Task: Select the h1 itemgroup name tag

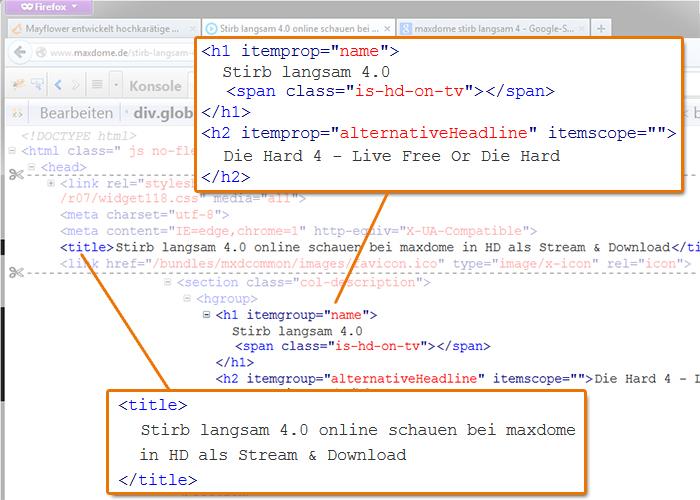Action: coord(296,315)
